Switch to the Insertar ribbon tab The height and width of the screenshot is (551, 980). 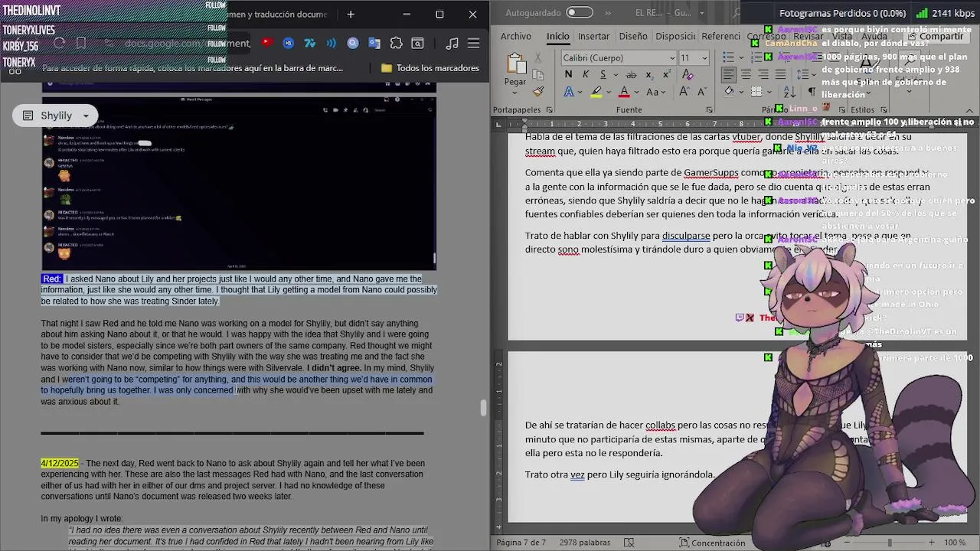click(x=593, y=36)
